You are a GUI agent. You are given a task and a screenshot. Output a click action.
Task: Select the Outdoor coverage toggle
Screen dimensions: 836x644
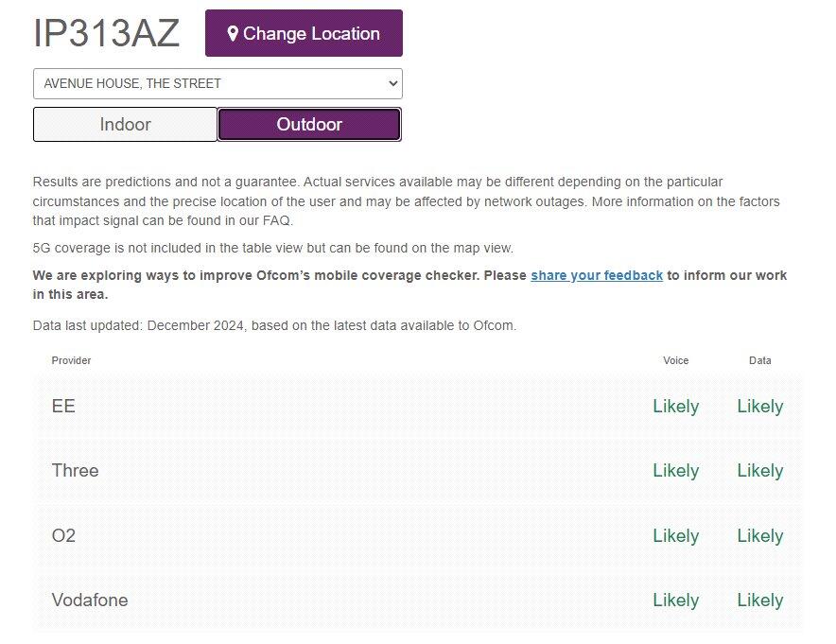pyautogui.click(x=309, y=124)
